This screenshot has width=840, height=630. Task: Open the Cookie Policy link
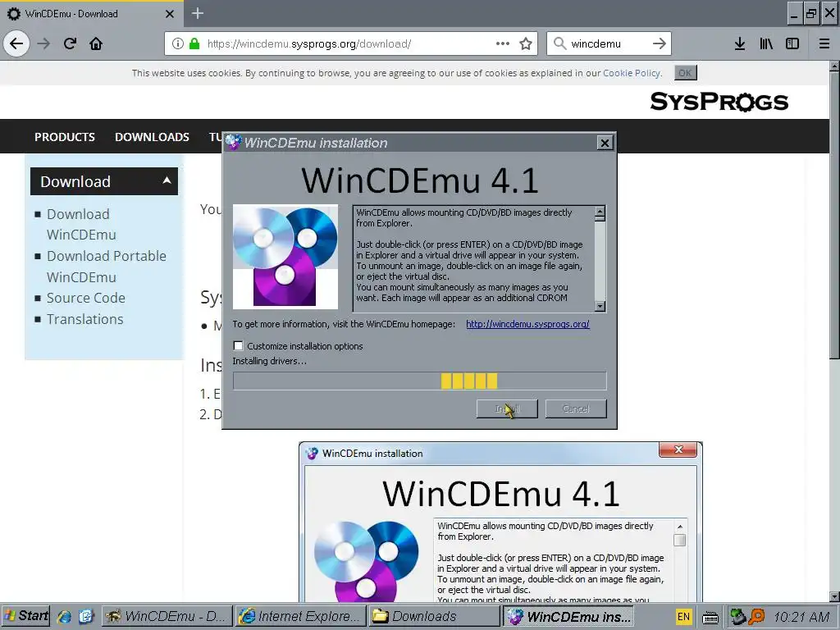(632, 73)
